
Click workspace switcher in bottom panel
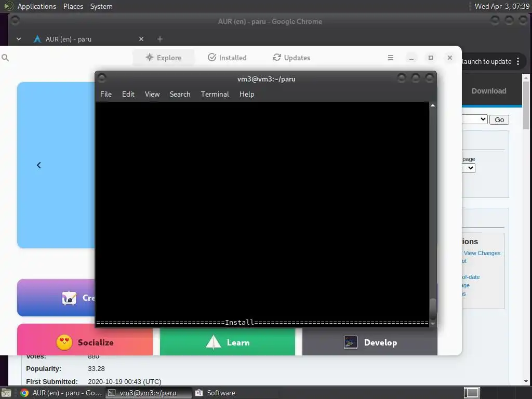tap(472, 393)
